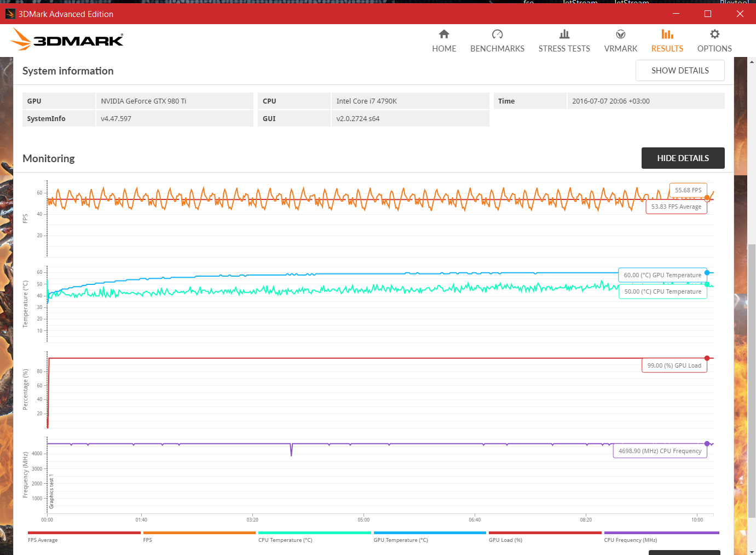Screen dimensions: 756x555
Task: Click the scrollbar up arrow
Action: pyautogui.click(x=752, y=61)
